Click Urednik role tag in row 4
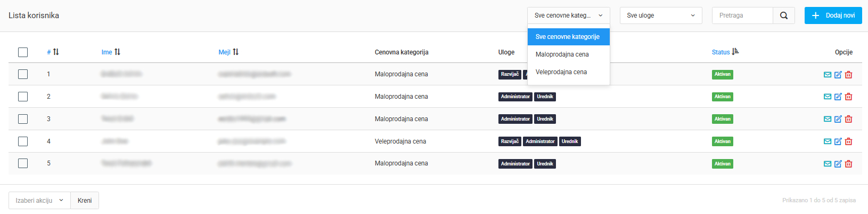 pos(570,141)
